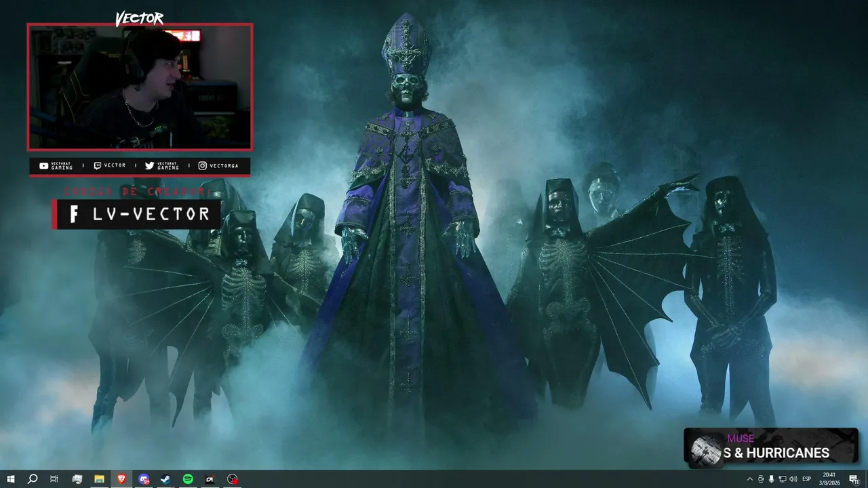Open the Windows Start menu
The image size is (868, 488).
pyautogui.click(x=10, y=479)
